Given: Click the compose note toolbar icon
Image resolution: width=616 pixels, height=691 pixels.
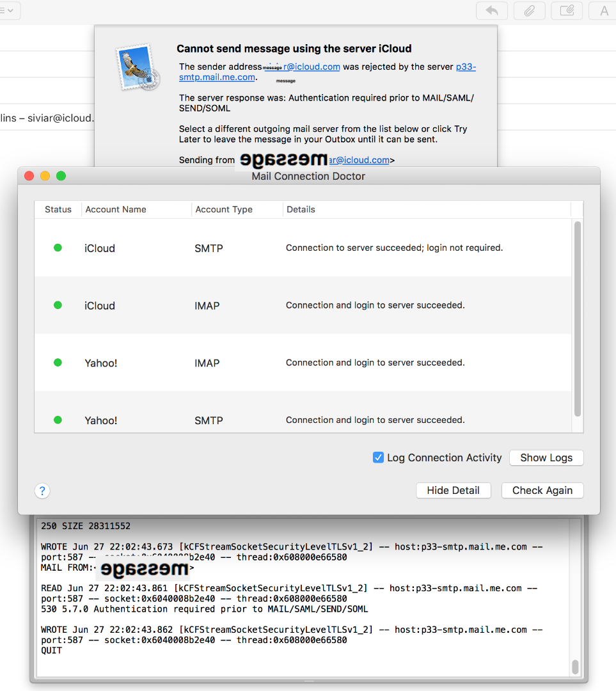Looking at the screenshot, I should pyautogui.click(x=567, y=11).
